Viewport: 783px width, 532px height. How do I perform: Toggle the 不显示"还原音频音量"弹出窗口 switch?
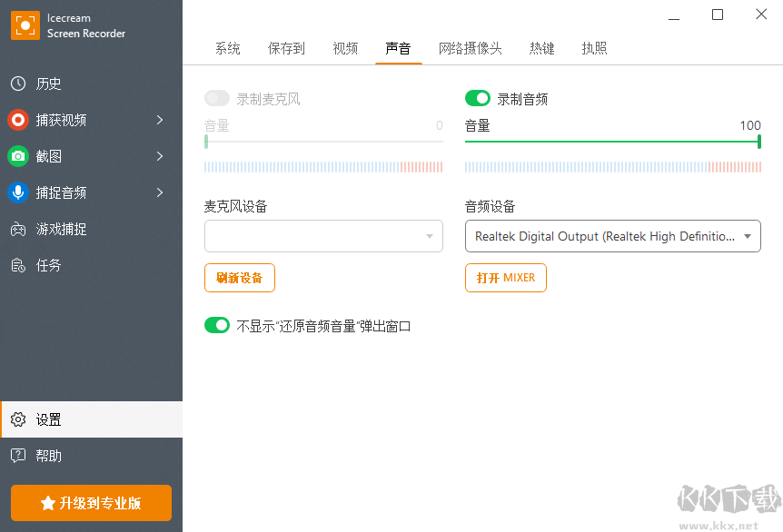click(x=217, y=325)
